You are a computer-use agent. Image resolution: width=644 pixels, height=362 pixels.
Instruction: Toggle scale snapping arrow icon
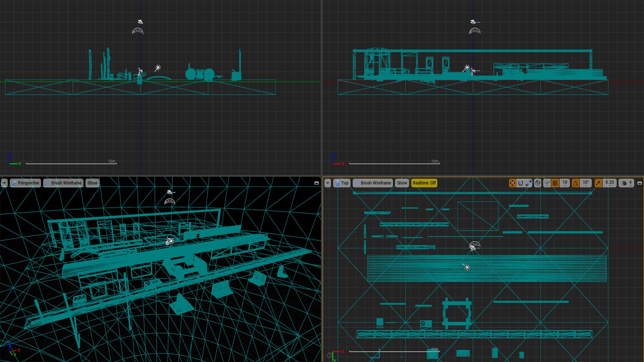point(598,183)
